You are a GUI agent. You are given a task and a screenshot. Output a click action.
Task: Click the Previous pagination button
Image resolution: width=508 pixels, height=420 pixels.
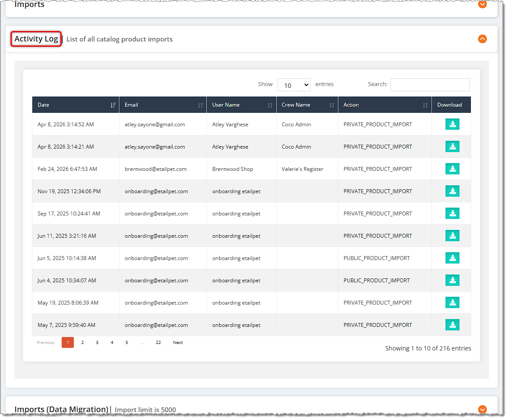point(45,342)
